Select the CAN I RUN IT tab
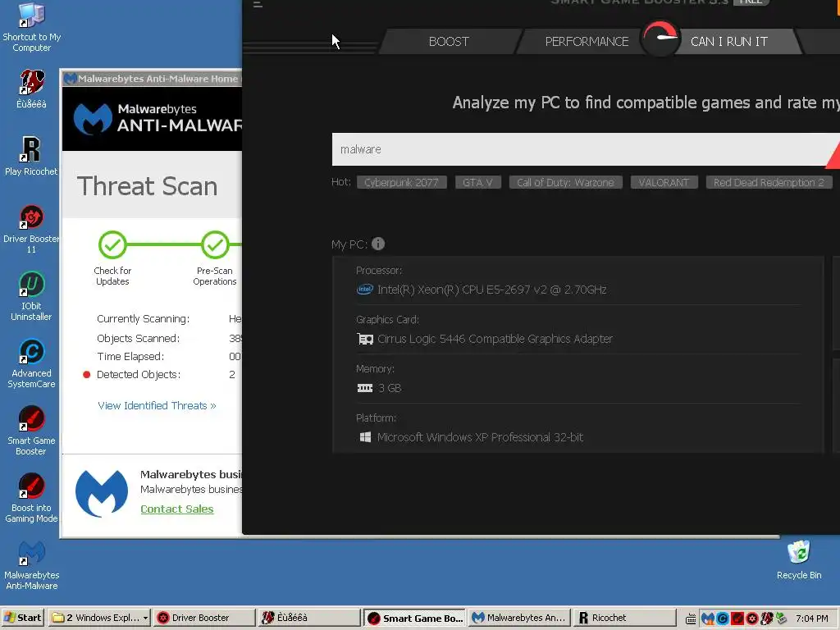The height and width of the screenshot is (630, 840). (x=729, y=41)
